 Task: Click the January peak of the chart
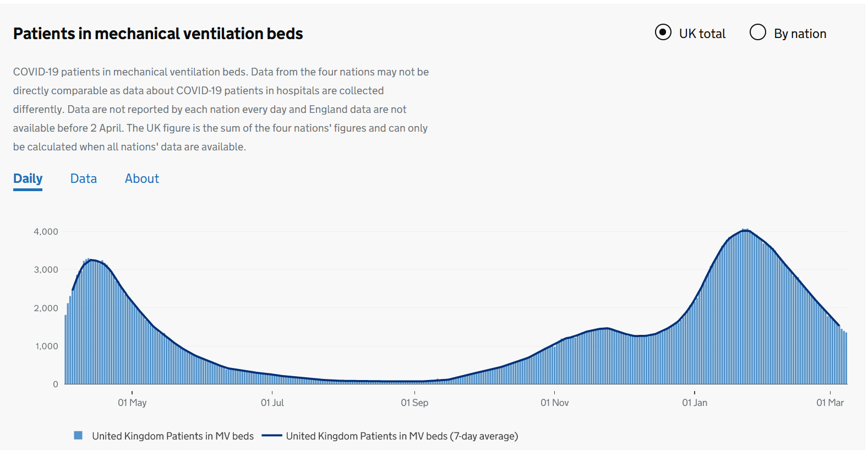point(746,231)
